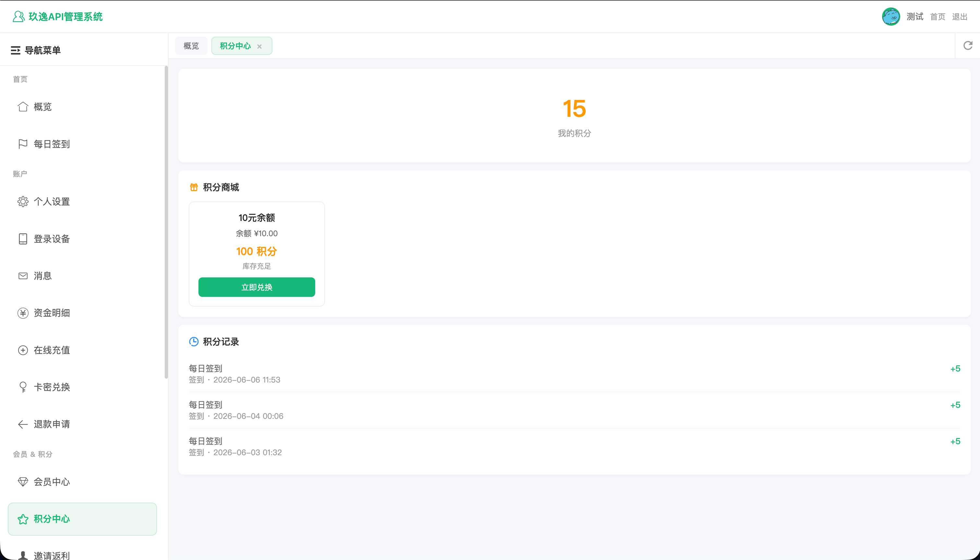Open 退款申请 menu item
980x560 pixels.
tap(82, 424)
